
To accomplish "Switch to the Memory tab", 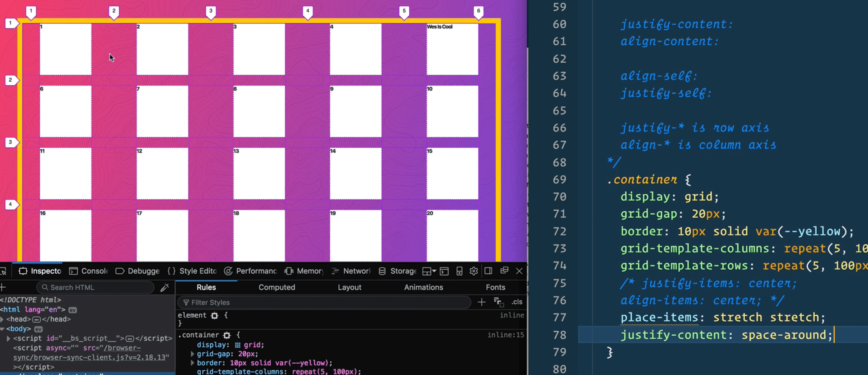I will (x=304, y=271).
